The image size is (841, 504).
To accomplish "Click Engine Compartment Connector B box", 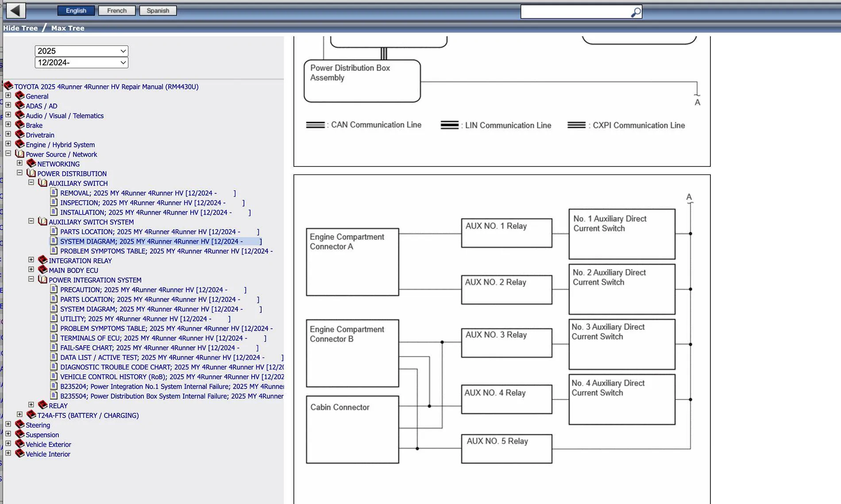I will [x=352, y=353].
